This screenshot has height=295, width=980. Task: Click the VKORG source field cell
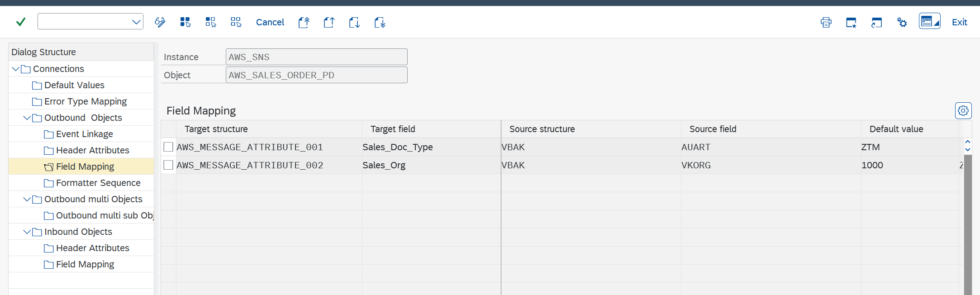tap(771, 165)
